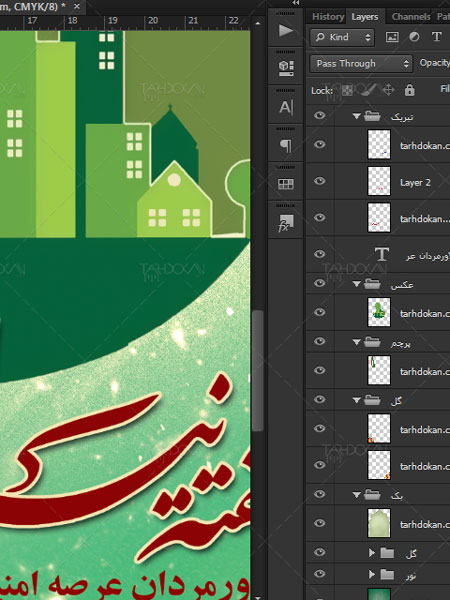This screenshot has height=600, width=450.
Task: Select the CMYK/8 document tab
Action: 33,6
